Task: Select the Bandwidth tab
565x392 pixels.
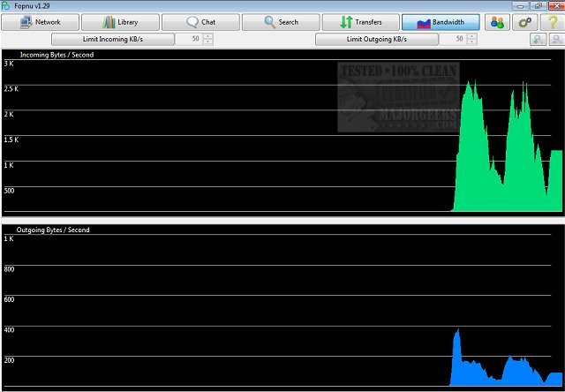Action: click(x=441, y=22)
